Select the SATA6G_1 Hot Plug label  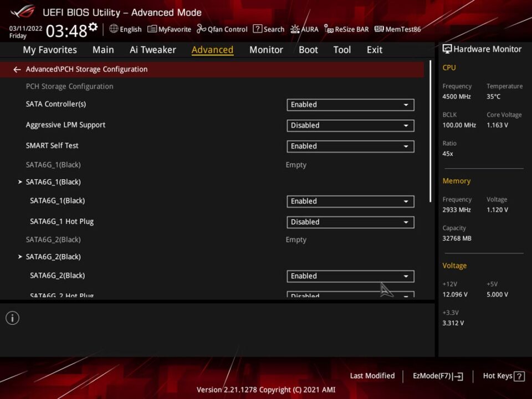(x=62, y=222)
